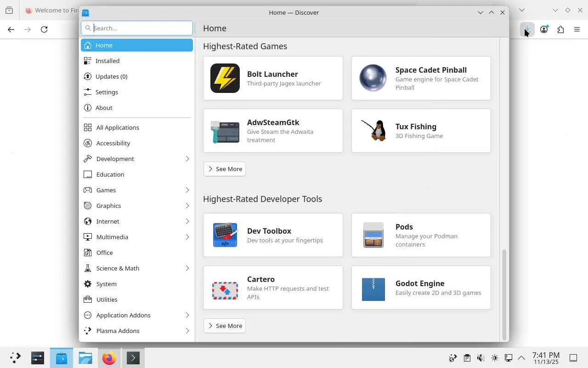Go back in the Firefox window
Screen dimensions: 588x368
tap(11, 29)
